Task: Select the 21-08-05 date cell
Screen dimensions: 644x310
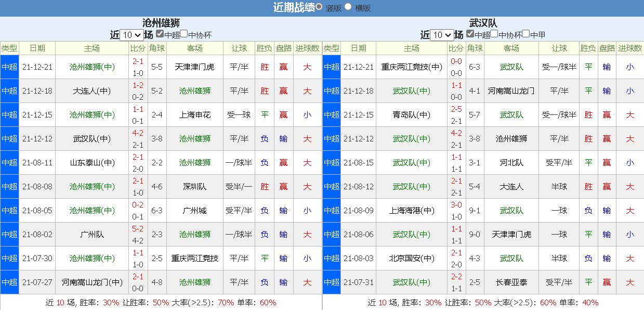Action: [37, 210]
